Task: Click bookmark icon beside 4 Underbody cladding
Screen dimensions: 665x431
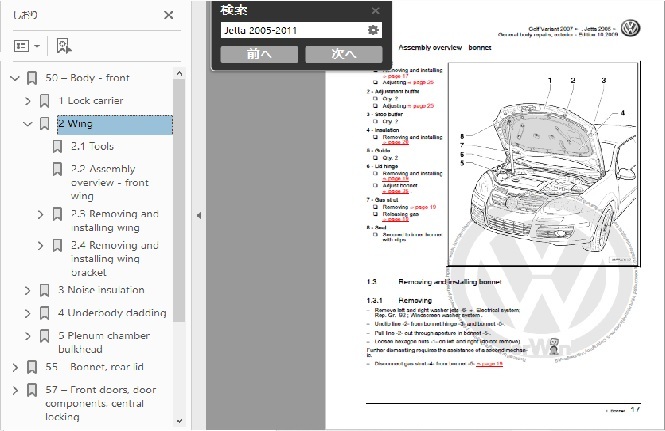Action: pos(45,313)
